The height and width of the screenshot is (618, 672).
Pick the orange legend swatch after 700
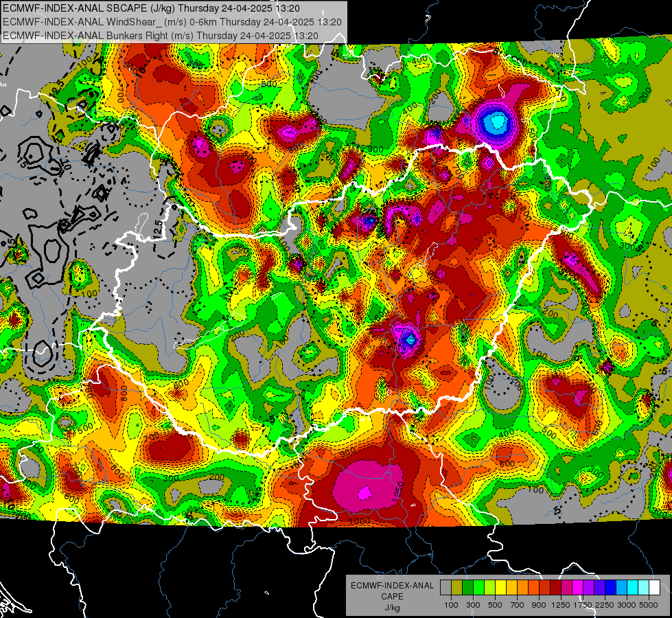(522, 588)
